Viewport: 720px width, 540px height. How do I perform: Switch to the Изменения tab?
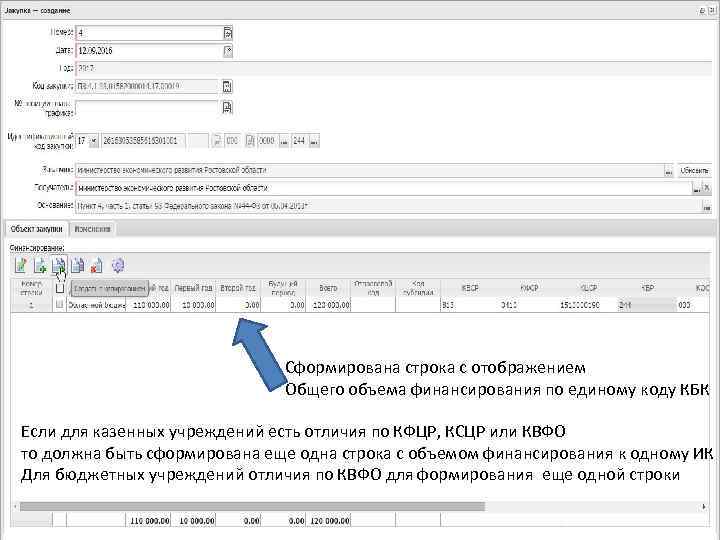pyautogui.click(x=92, y=229)
